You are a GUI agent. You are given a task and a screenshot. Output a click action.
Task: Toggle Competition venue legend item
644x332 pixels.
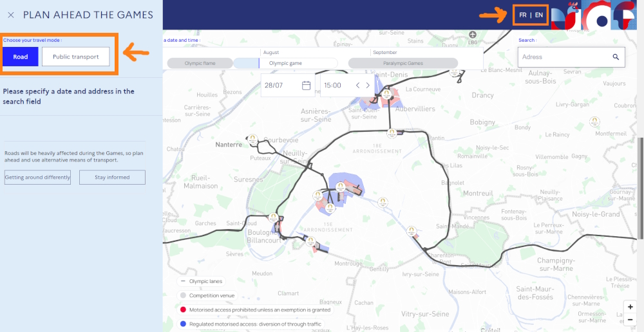(207, 295)
